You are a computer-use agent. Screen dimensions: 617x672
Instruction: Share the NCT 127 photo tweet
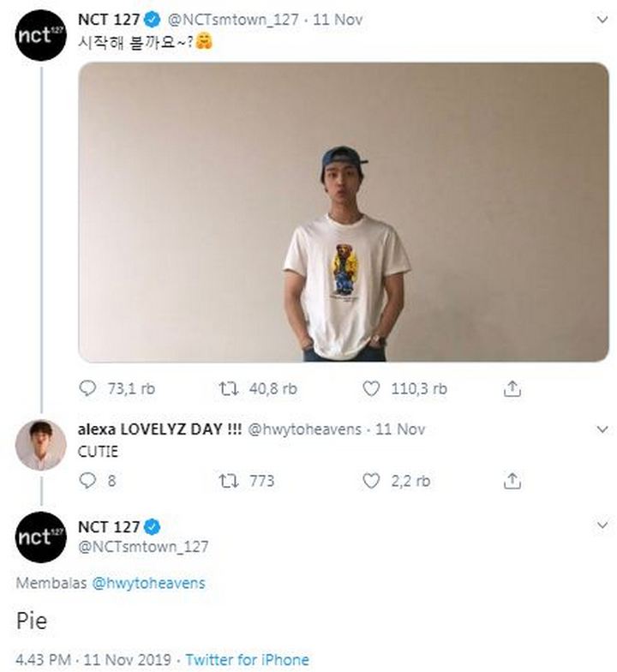pos(512,388)
